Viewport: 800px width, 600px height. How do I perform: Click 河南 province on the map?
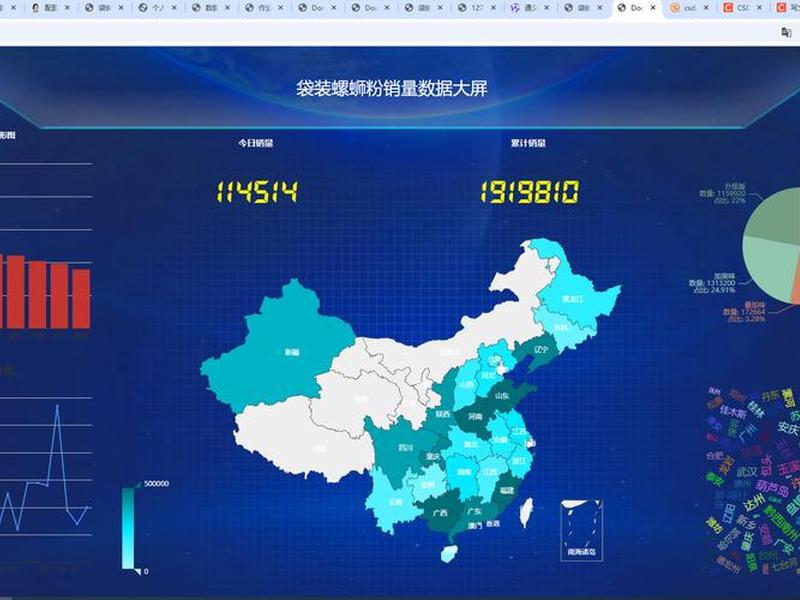click(x=476, y=418)
